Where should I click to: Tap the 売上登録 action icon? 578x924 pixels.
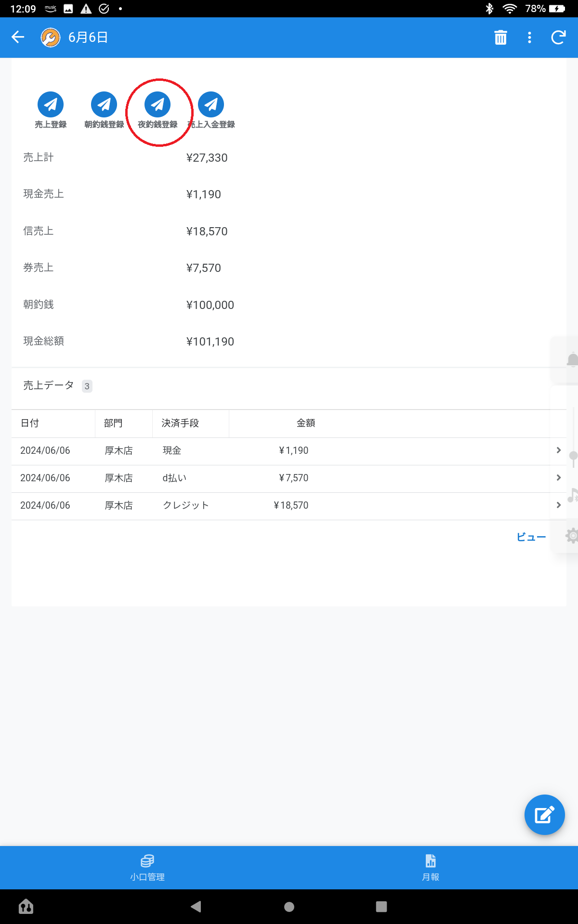(x=51, y=104)
